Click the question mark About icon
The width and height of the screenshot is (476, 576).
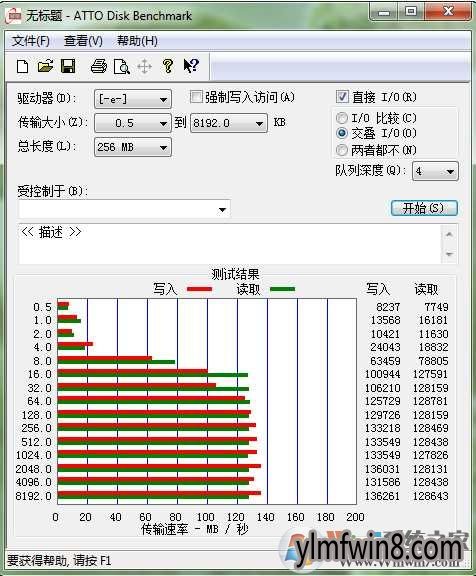(168, 66)
